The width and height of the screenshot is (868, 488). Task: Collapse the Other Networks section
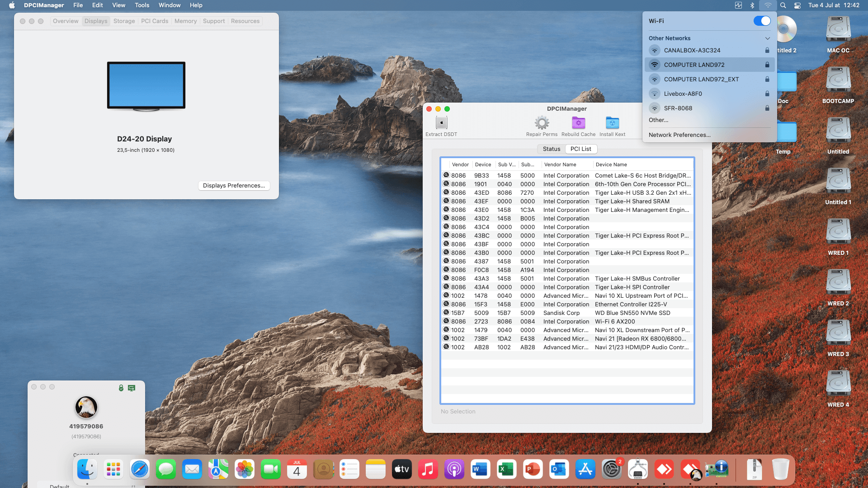tap(767, 38)
